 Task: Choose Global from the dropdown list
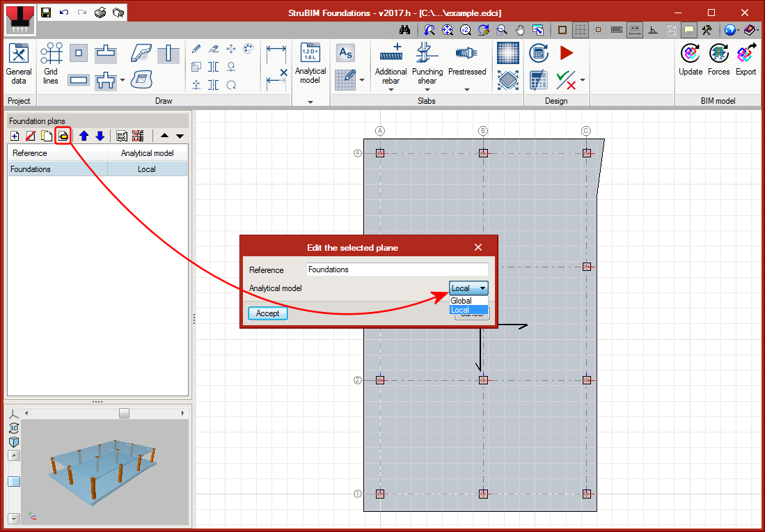462,301
